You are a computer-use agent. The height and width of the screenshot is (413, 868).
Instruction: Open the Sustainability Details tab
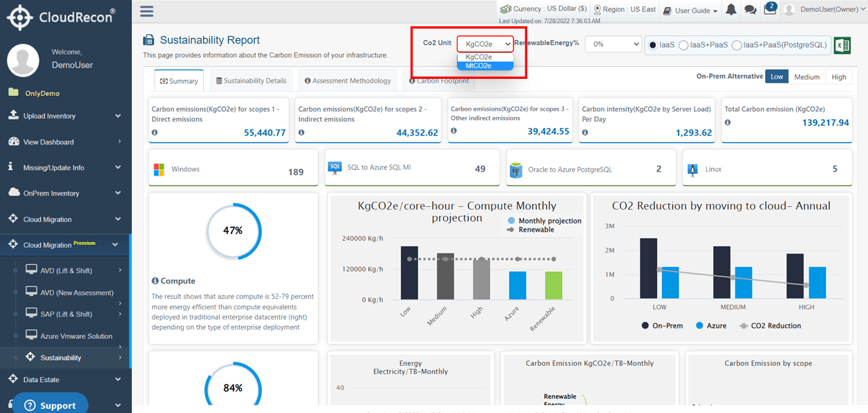251,81
